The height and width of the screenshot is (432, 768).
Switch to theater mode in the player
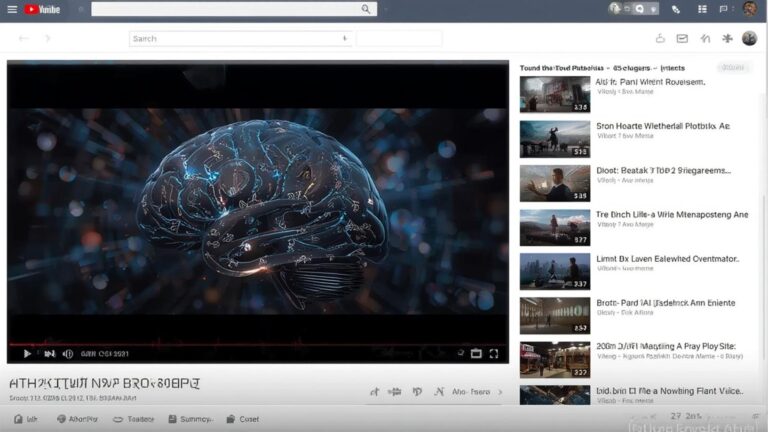tap(476, 354)
